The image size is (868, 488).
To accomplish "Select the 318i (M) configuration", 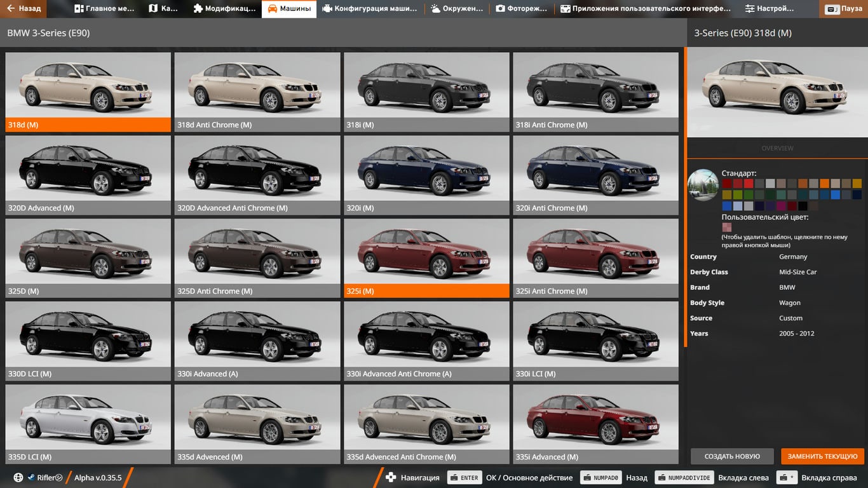I will tap(426, 92).
